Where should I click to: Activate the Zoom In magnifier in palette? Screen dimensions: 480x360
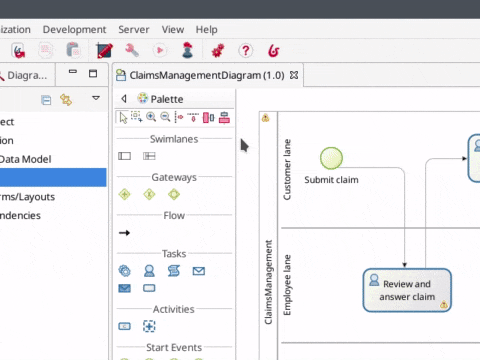point(151,117)
